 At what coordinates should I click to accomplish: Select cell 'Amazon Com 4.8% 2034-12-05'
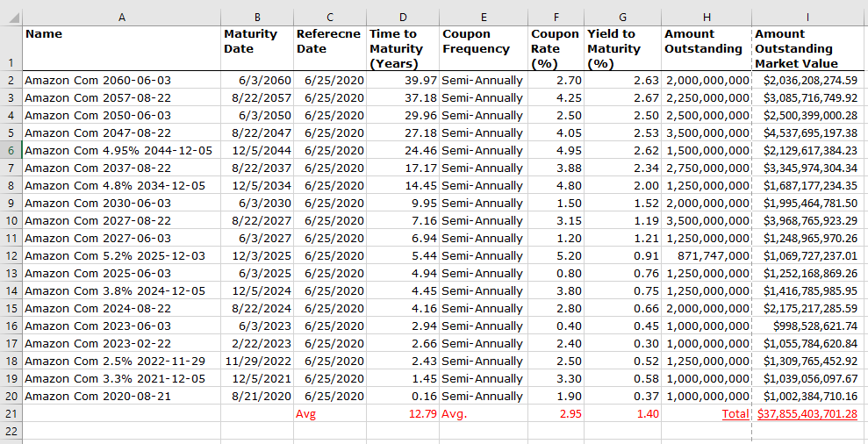(x=122, y=185)
